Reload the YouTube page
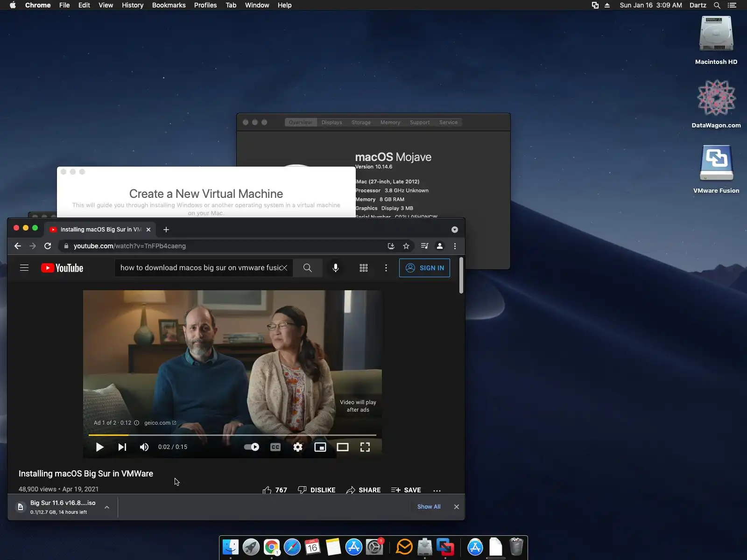The width and height of the screenshot is (747, 560). coord(48,246)
